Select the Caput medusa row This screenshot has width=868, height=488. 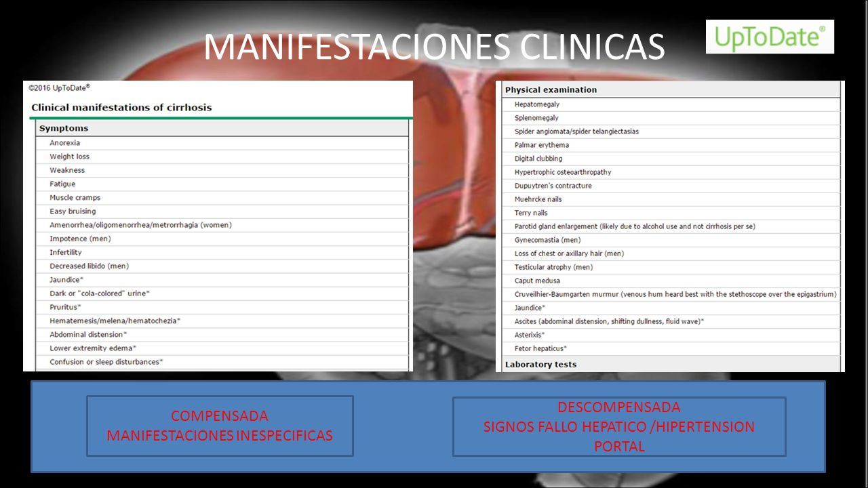671,281
